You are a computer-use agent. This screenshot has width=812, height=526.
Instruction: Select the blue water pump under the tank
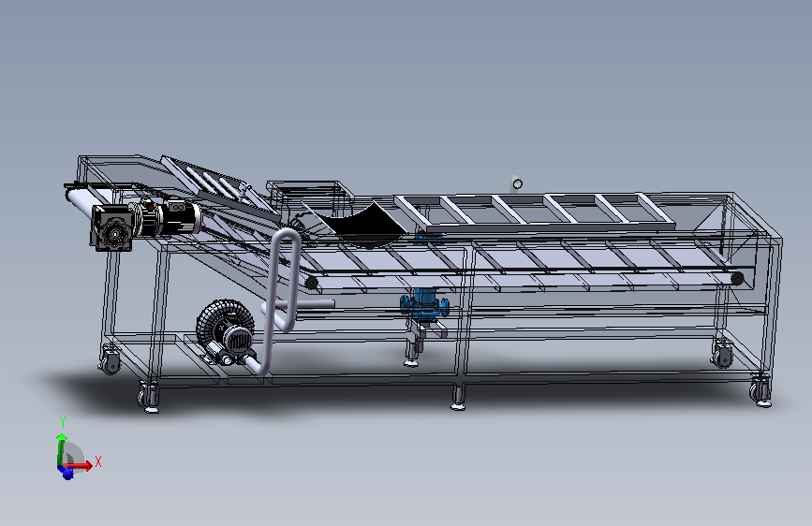coord(424,304)
